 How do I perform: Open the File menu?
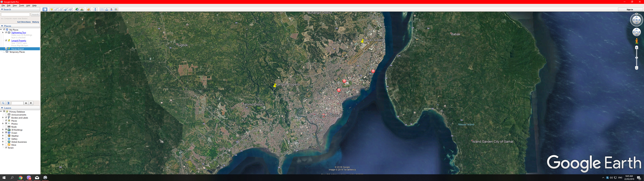click(x=3, y=6)
